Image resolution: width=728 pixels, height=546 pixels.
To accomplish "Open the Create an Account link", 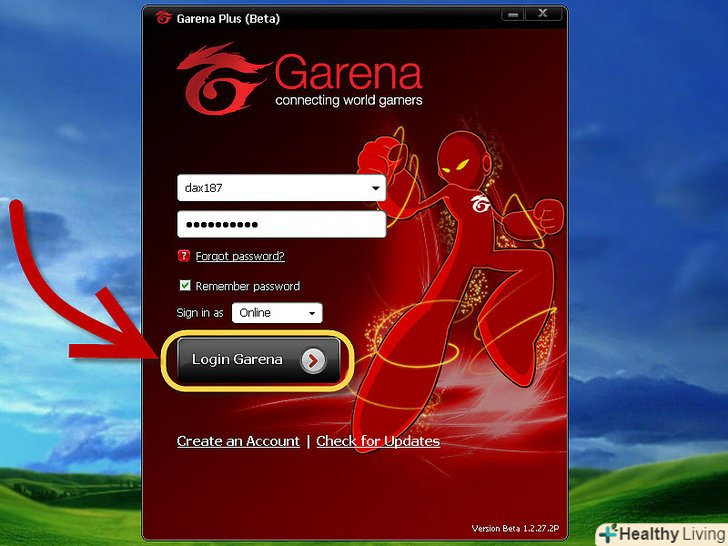I will [x=238, y=441].
